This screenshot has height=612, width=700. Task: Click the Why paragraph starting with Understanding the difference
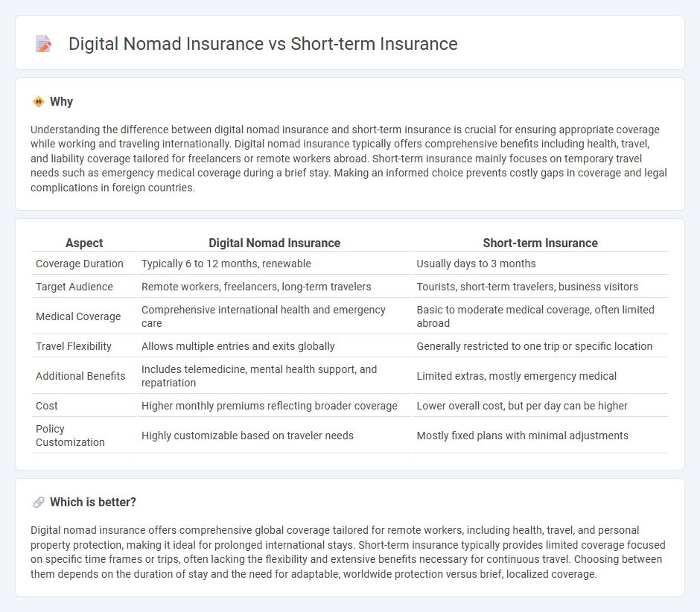(349, 159)
